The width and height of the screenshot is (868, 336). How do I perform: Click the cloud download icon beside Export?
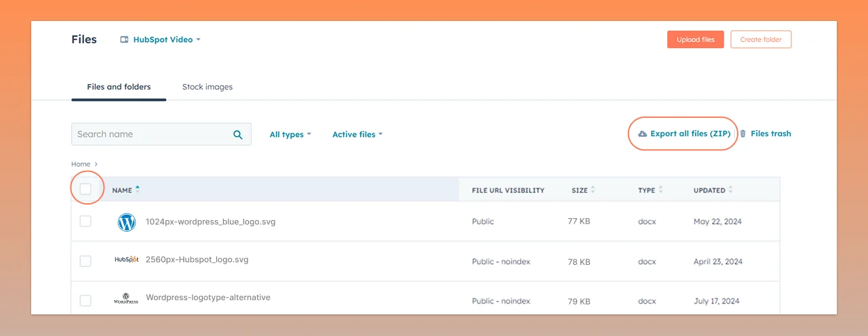[642, 134]
